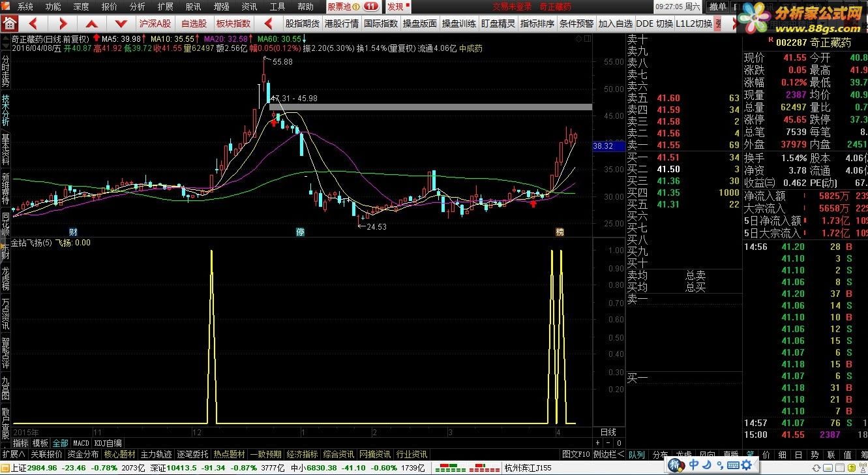The width and height of the screenshot is (868, 475).
Task: Click the 股指期货 toolbar button
Action: coord(303,23)
